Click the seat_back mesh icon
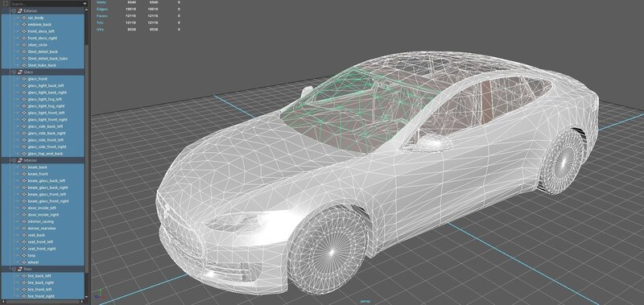Image resolution: width=644 pixels, height=305 pixels. pyautogui.click(x=24, y=235)
